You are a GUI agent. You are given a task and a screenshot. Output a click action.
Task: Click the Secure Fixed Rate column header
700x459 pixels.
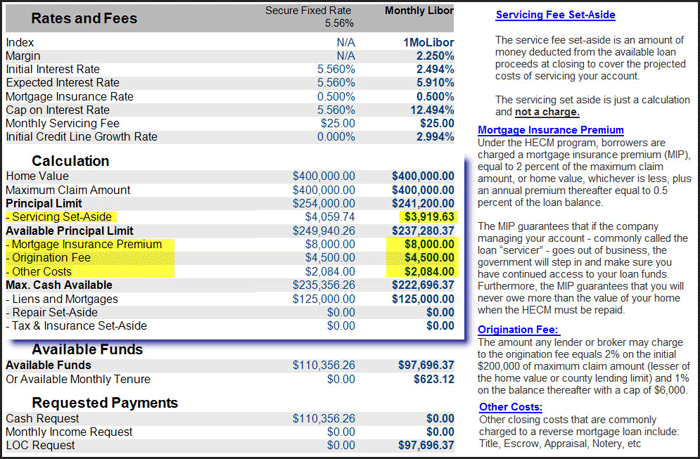tap(308, 10)
